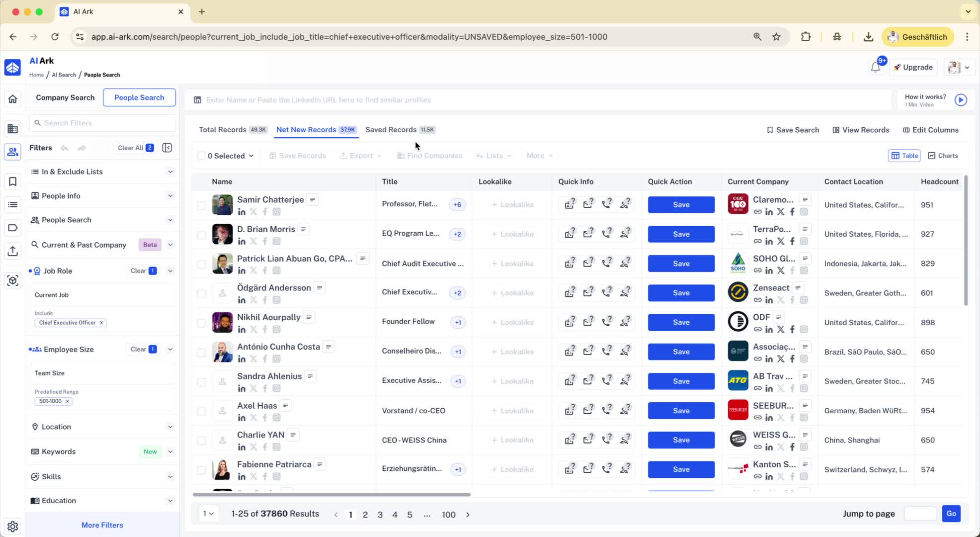
Task: Click the settings gear in sidebar
Action: tap(13, 526)
